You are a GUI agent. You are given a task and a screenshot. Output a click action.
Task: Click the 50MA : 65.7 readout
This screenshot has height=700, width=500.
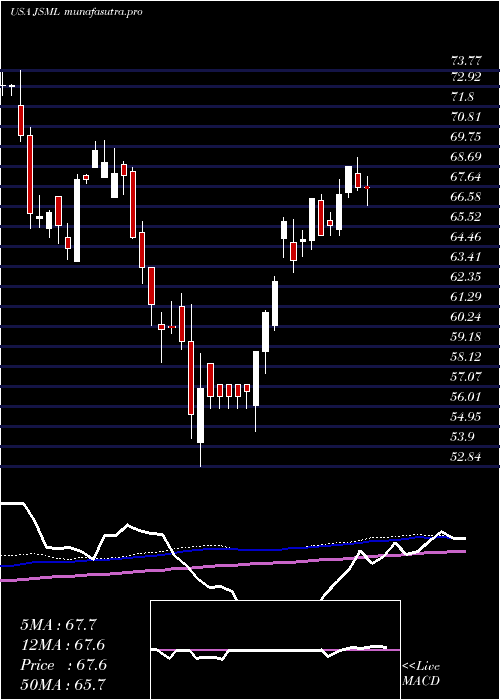click(63, 685)
